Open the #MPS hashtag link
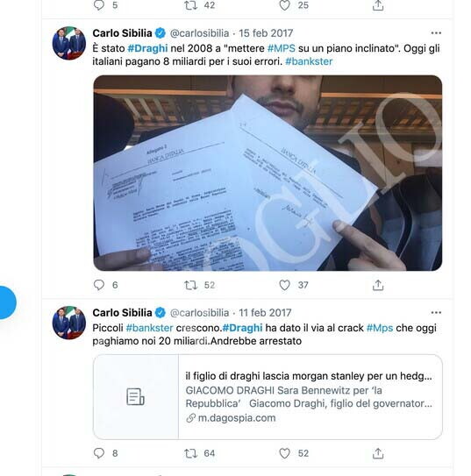Viewport: 471px width, 476px height. tap(282, 48)
